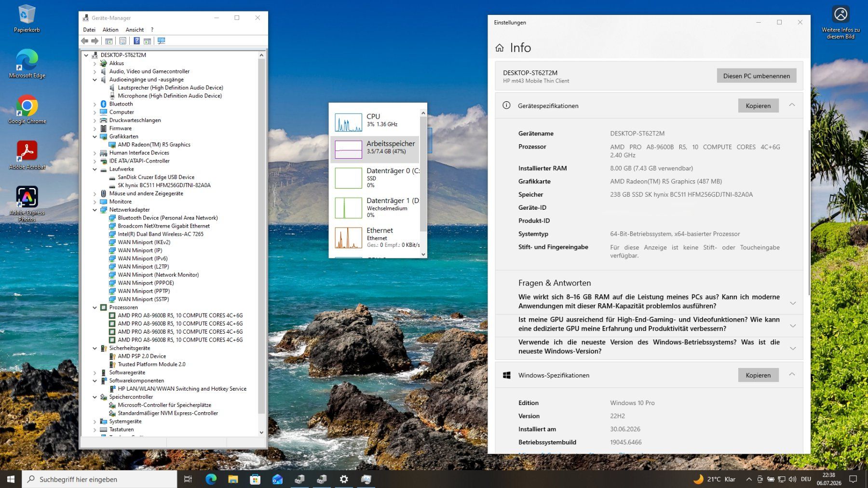The width and height of the screenshot is (868, 488).
Task: Click the performance panel scroll down arrow
Action: click(x=423, y=254)
